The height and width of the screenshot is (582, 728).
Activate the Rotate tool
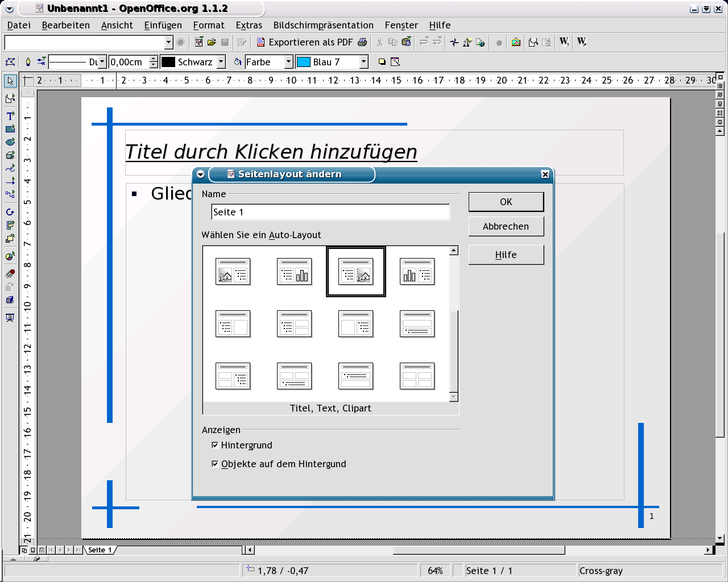10,212
